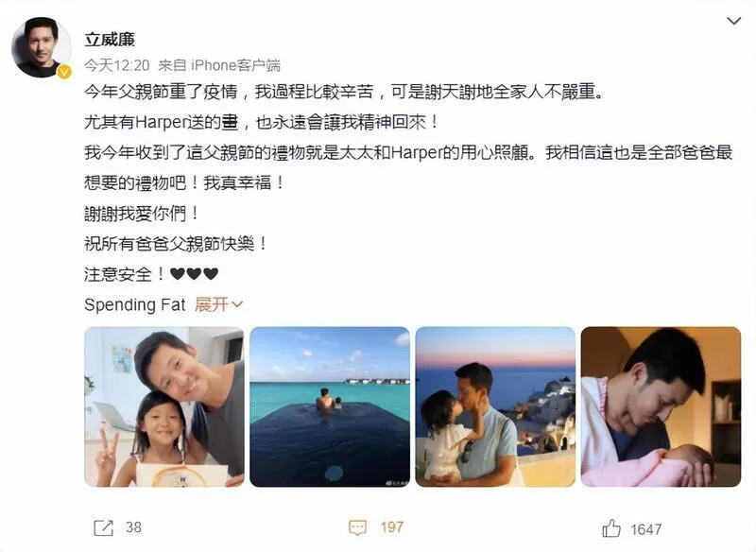Like the post with thumbs-up icon
Viewport: 756px width, 552px height.
610,528
